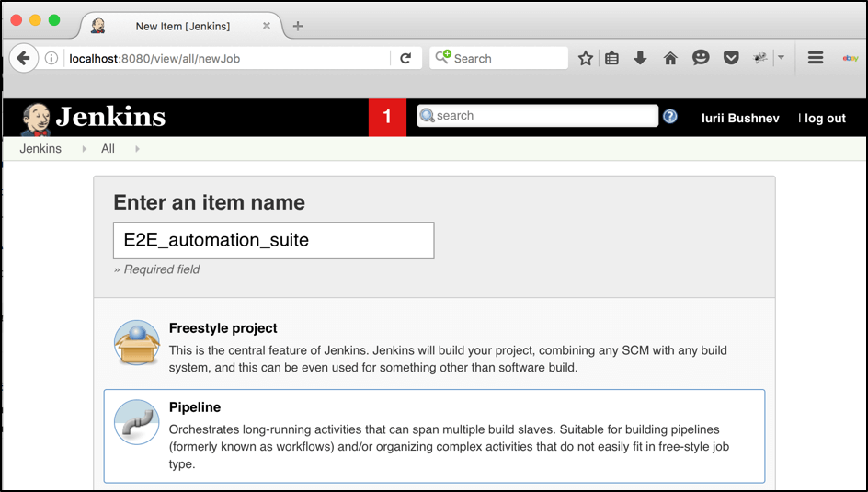Click the log out link
The image size is (868, 492).
(825, 118)
